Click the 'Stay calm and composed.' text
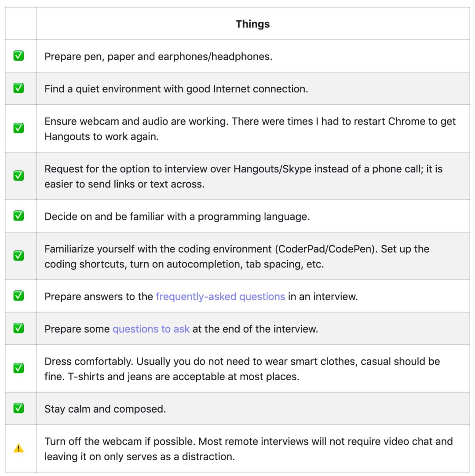 105,409
